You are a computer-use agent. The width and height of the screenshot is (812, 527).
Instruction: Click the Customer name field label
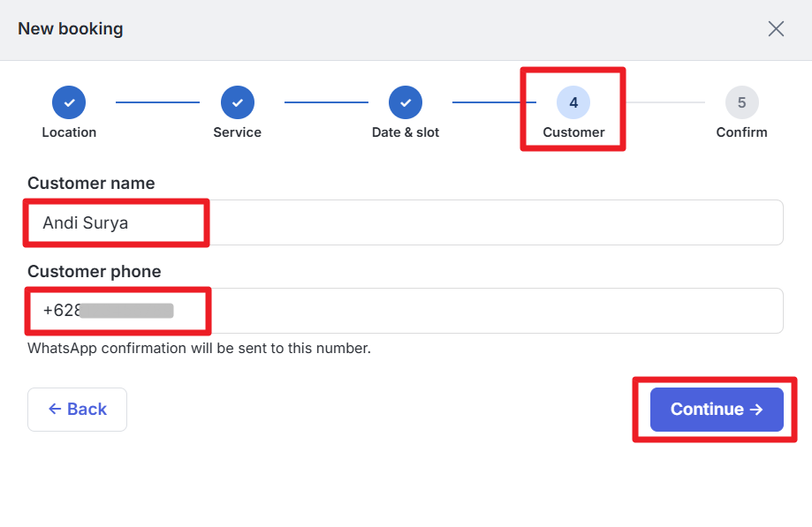point(91,183)
